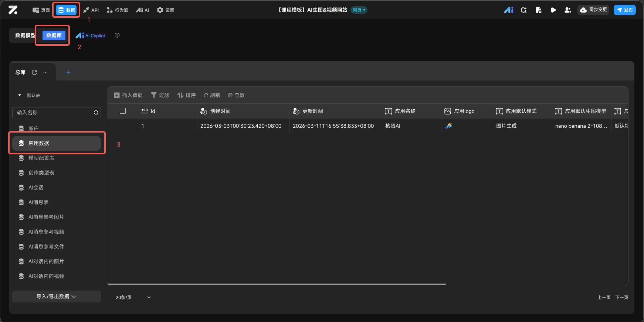644x322 pixels.
Task: Go to 上一页 previous page
Action: 604,297
